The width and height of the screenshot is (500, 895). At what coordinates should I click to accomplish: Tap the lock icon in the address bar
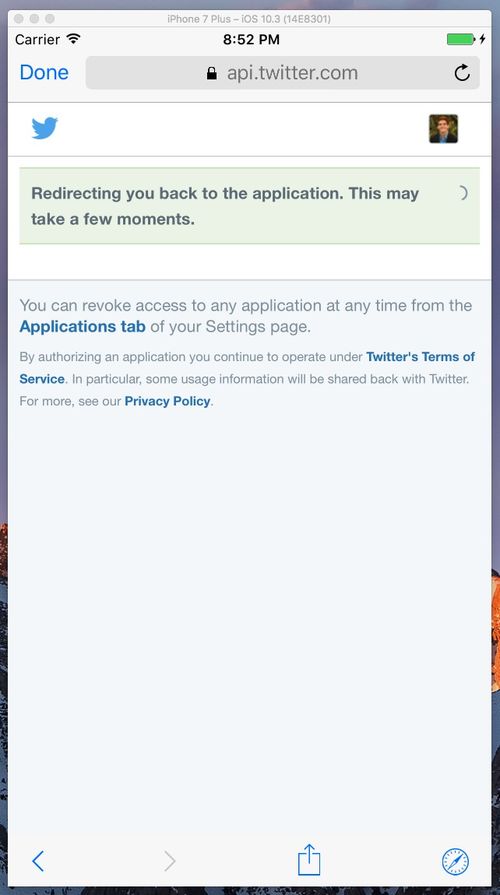click(212, 73)
